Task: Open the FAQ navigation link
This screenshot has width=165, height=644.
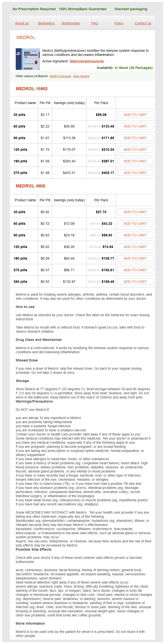Action: tap(95, 23)
